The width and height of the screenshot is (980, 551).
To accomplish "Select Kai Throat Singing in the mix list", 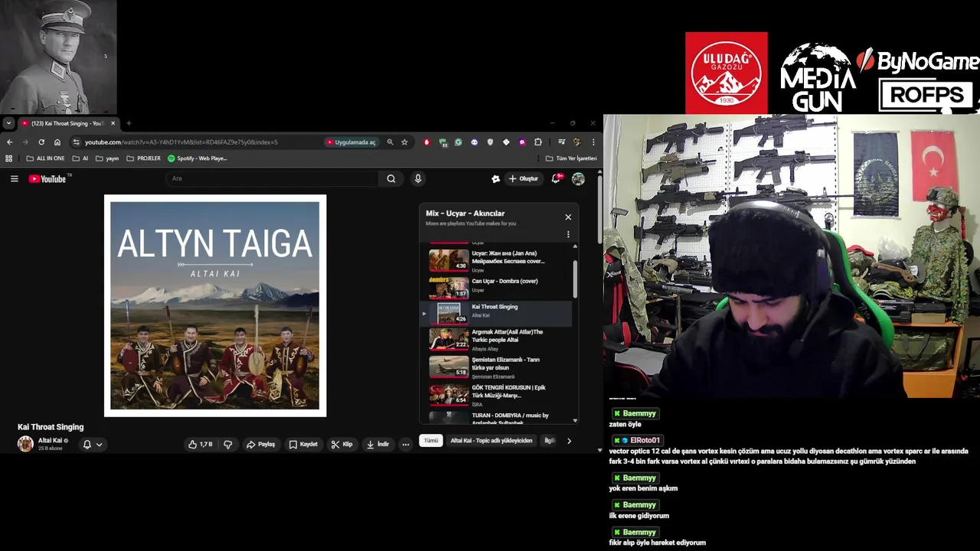I will (x=496, y=313).
